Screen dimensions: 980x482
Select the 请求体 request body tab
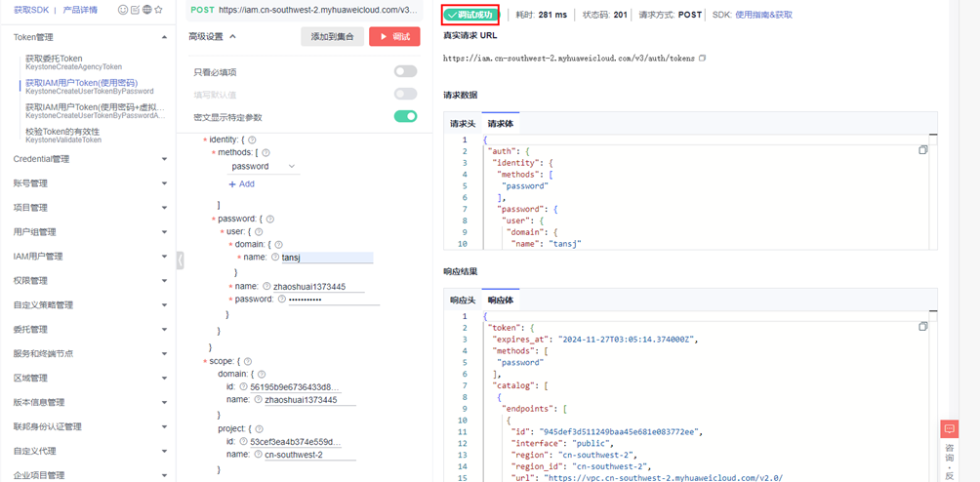(500, 124)
